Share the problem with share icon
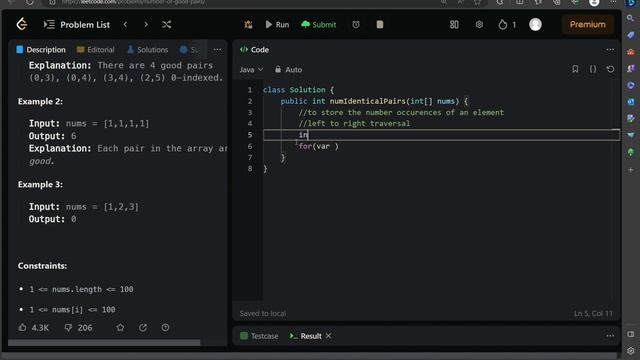This screenshot has height=360, width=640. point(143,327)
